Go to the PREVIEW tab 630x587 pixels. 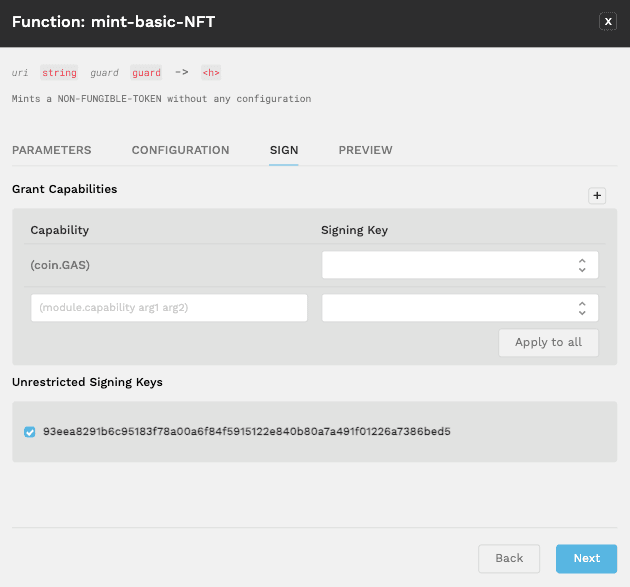pos(365,150)
